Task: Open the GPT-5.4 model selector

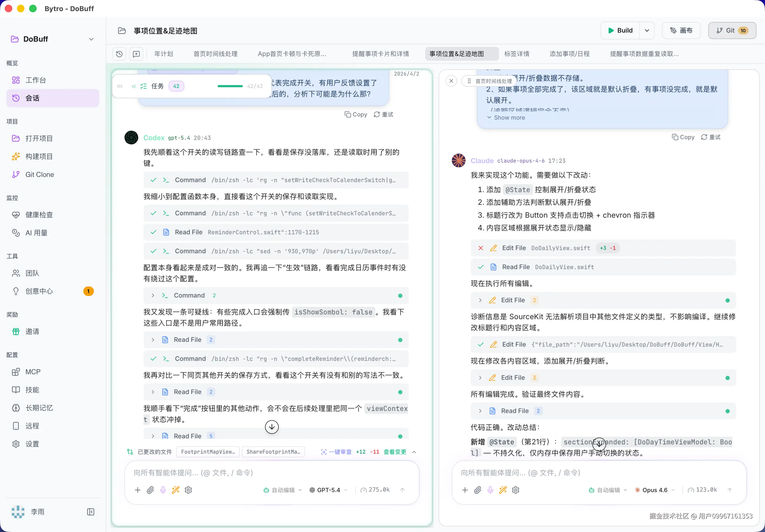Action: pos(328,490)
